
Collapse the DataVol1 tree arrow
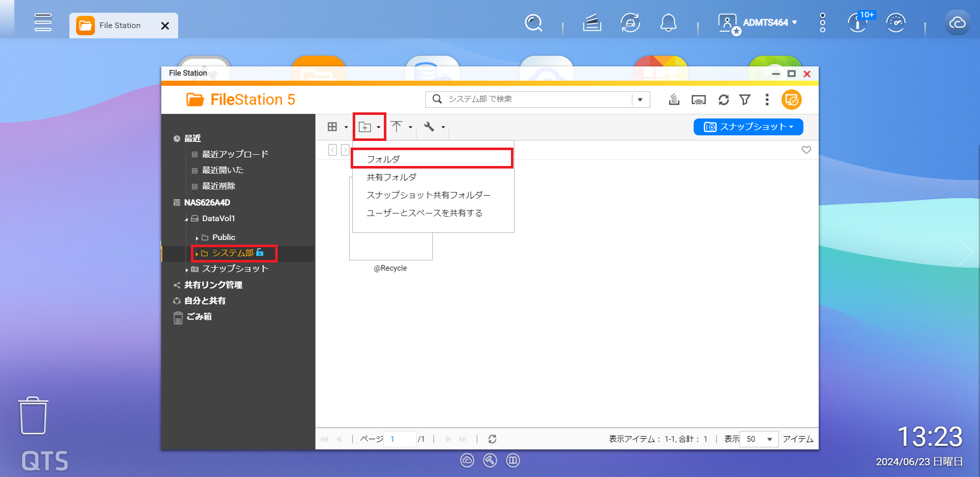[x=186, y=219]
